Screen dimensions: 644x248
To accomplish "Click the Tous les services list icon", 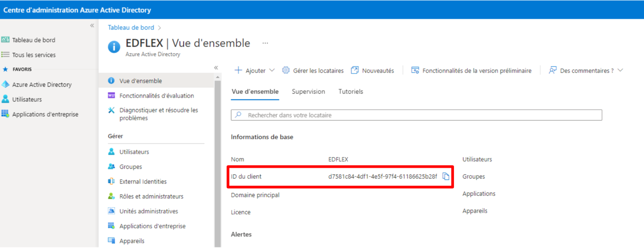I will coord(5,54).
